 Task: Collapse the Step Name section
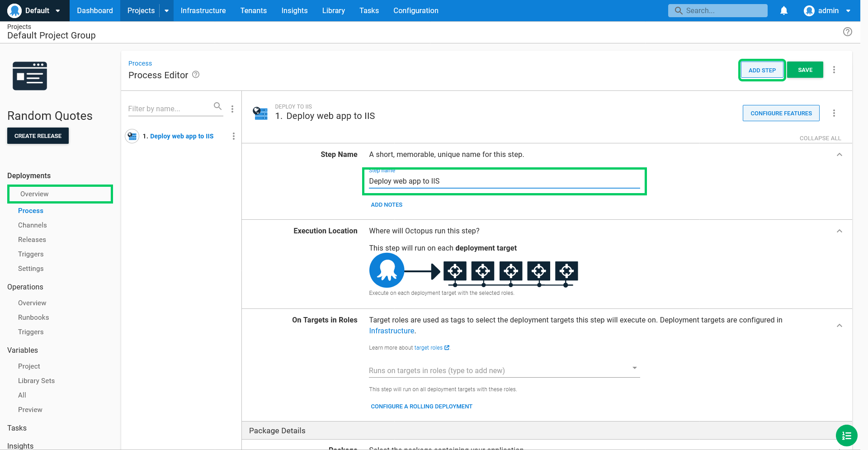click(840, 155)
